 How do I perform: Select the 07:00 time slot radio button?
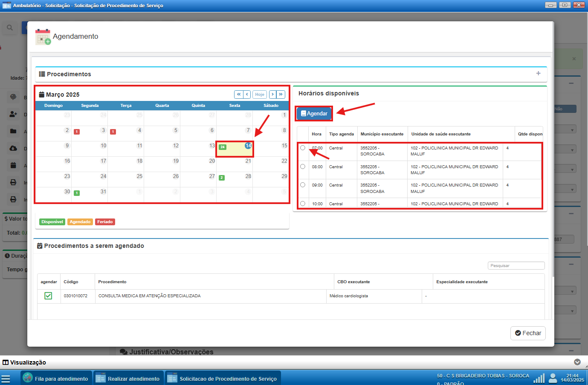pos(303,148)
